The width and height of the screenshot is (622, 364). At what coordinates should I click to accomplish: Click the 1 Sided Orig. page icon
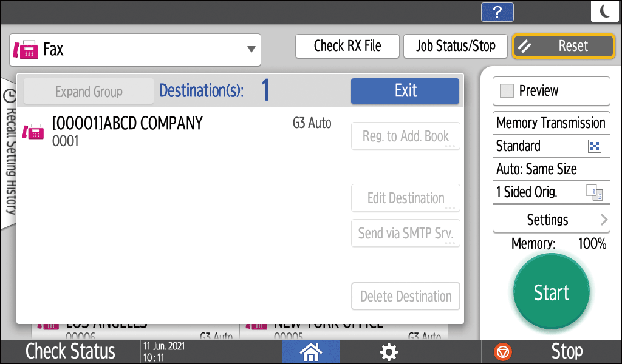593,192
